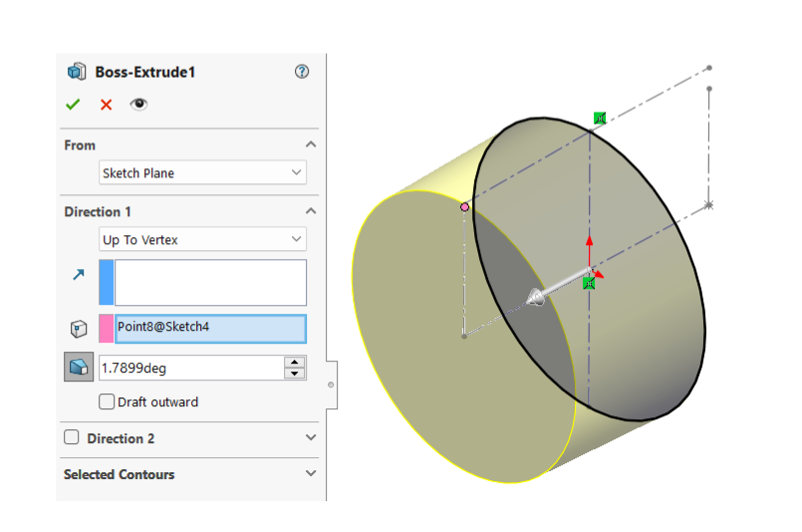Click the vertex icon beside Point8@Sketch4
This screenshot has width=802, height=532.
click(79, 329)
